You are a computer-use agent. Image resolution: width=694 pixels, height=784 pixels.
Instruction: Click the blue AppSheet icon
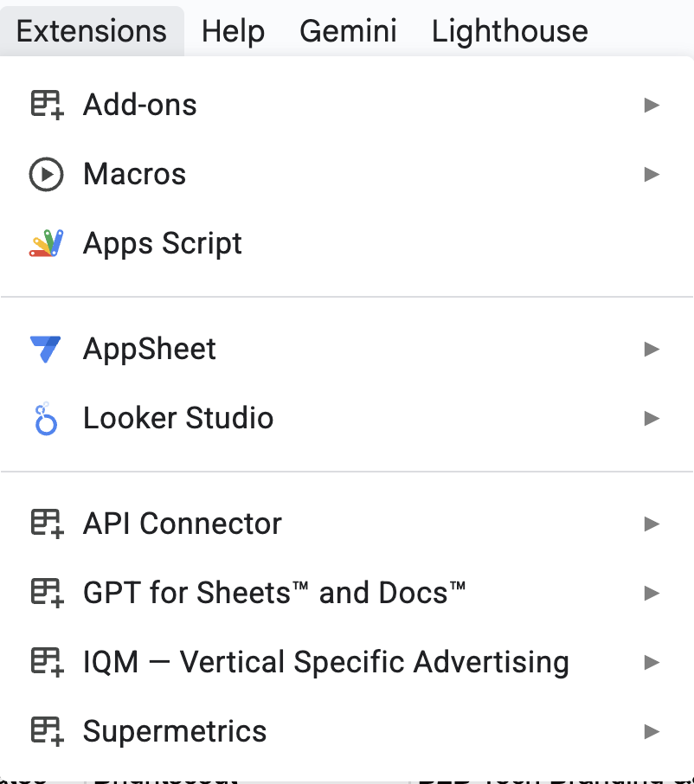[x=46, y=349]
